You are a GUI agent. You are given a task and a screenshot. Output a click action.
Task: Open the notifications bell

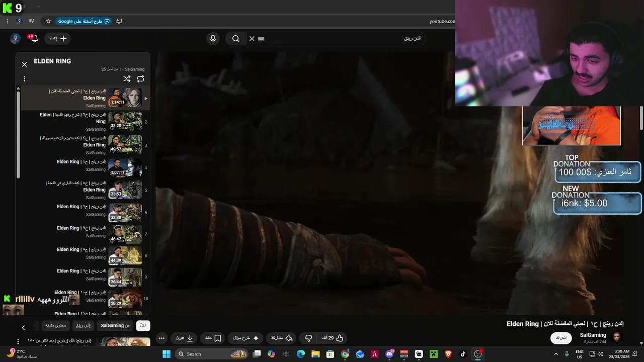coord(34,38)
